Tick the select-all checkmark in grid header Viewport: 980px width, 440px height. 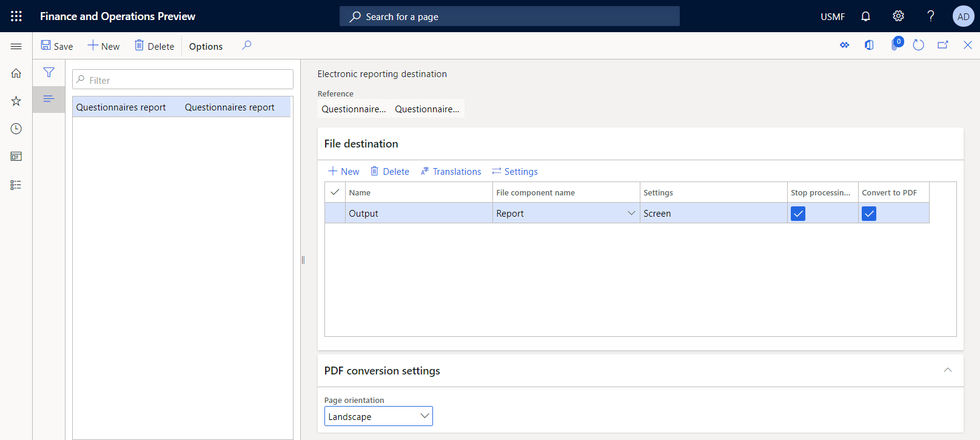[335, 192]
